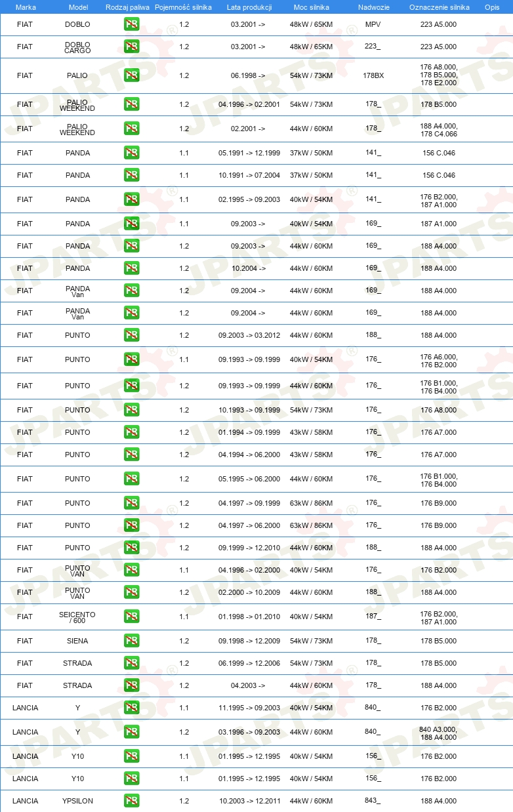This screenshot has height=812, width=513.
Task: Select fuel icon for PALIO WEEKEND 02.2001 row
Action: click(x=131, y=129)
